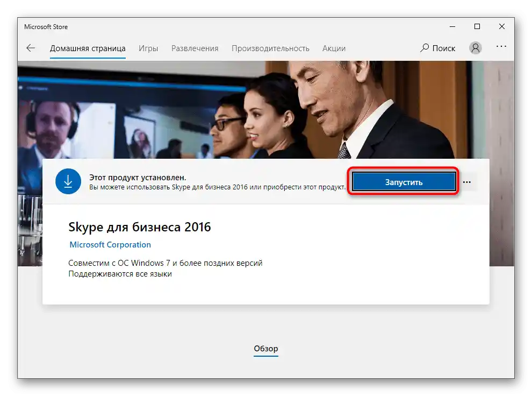This screenshot has height=396, width=532.
Task: Select the Обзор section tab
Action: [x=266, y=349]
